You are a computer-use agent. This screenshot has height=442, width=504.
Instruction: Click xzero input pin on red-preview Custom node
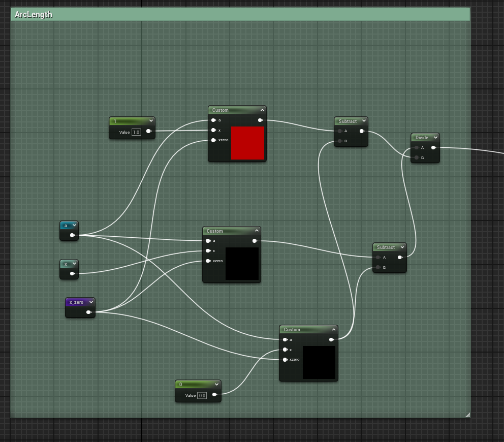point(214,140)
